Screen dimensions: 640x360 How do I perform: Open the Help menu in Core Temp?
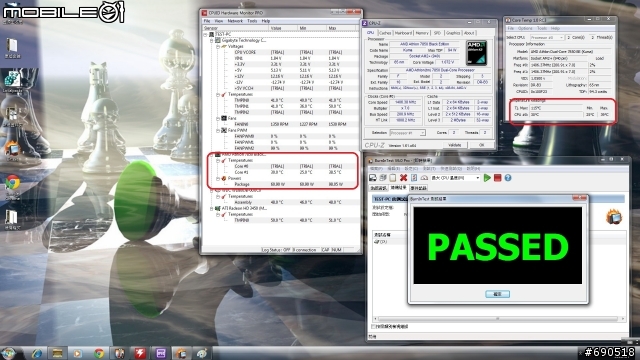tap(555, 29)
